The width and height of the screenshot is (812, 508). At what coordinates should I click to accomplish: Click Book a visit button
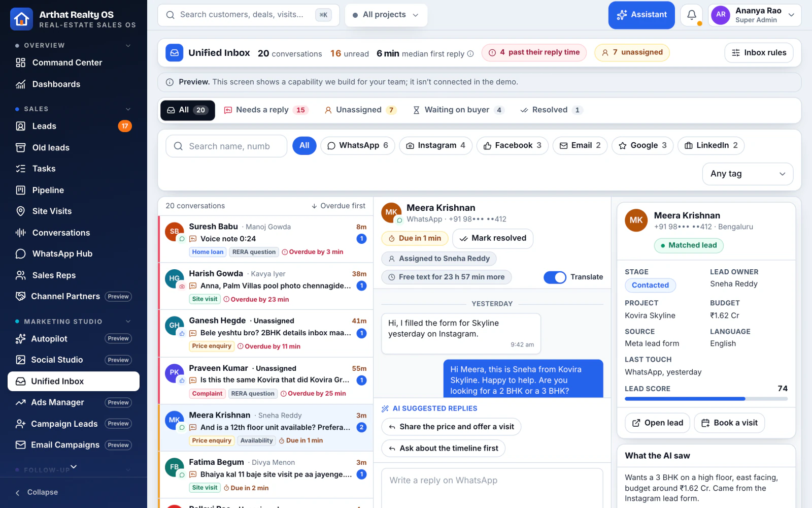[729, 423]
